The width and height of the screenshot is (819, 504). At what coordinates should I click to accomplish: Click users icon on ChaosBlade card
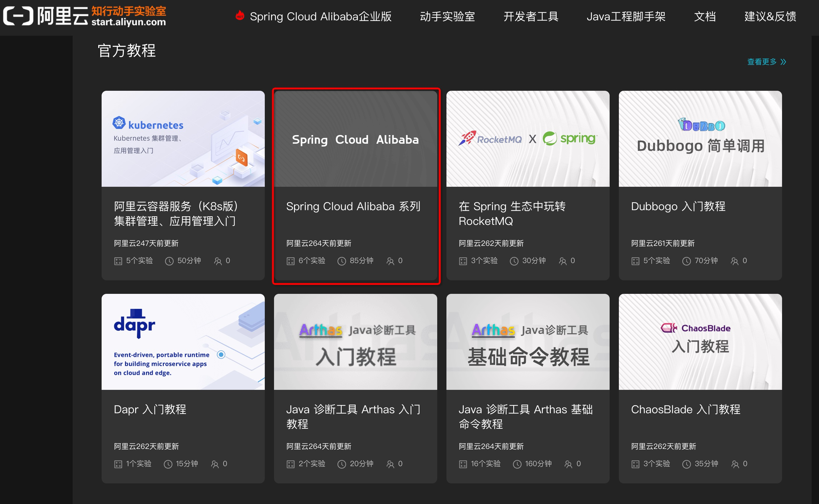(735, 464)
